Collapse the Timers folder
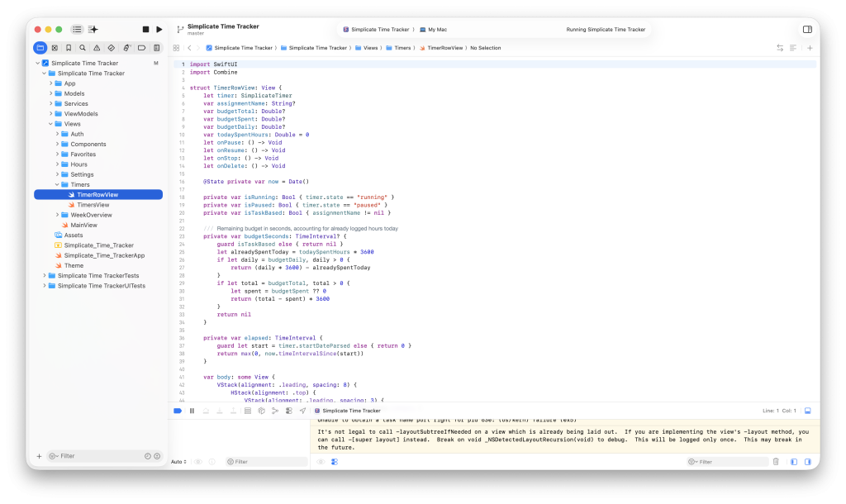This screenshot has width=846, height=504. point(57,184)
